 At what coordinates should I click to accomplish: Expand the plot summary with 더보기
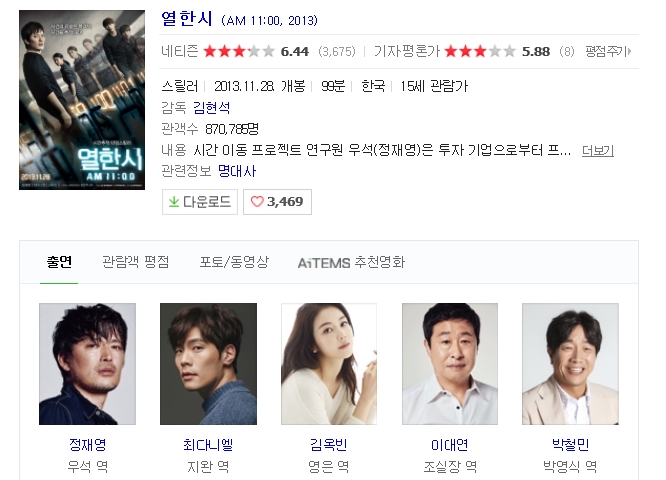pos(598,150)
